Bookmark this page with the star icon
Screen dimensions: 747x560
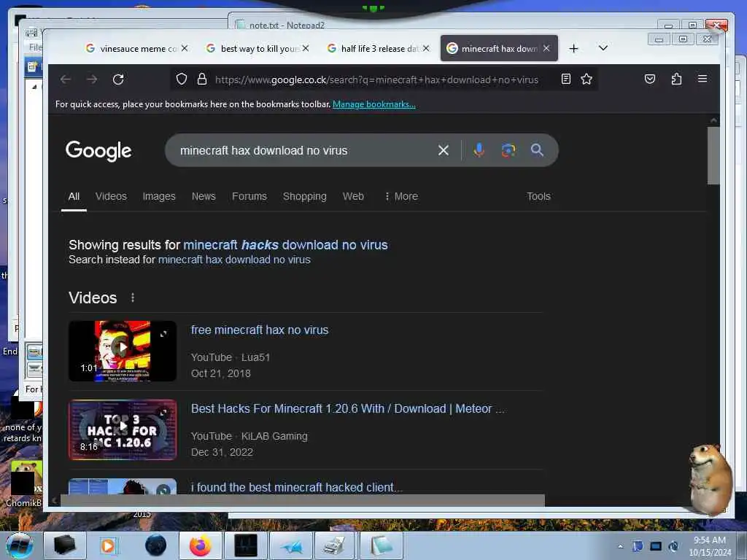click(x=587, y=79)
